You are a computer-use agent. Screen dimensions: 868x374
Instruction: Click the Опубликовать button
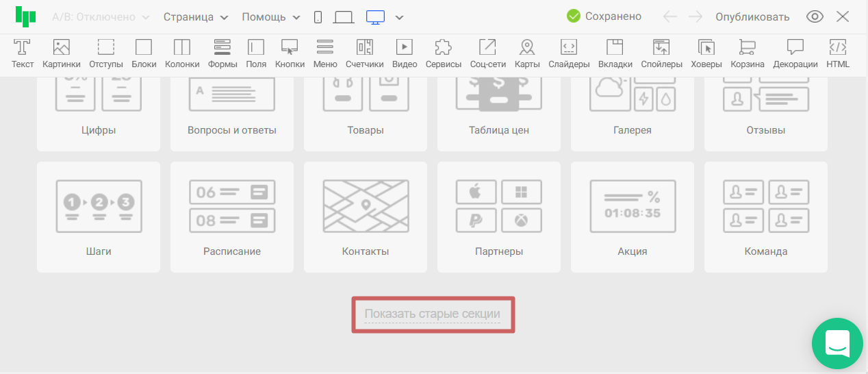752,17
